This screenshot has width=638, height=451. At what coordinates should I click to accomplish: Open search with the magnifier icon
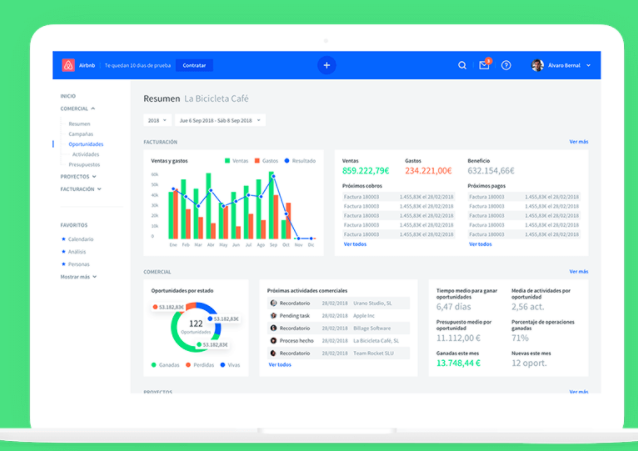pyautogui.click(x=462, y=65)
